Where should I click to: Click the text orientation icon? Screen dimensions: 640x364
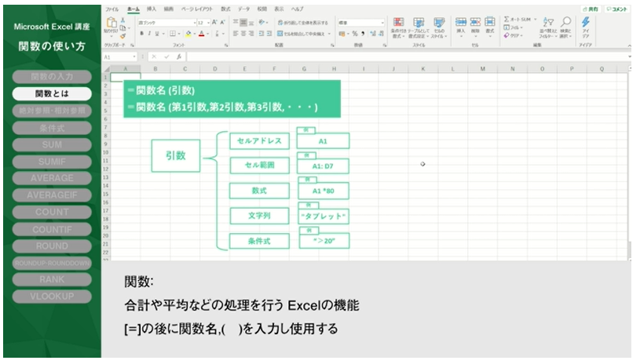[x=261, y=23]
